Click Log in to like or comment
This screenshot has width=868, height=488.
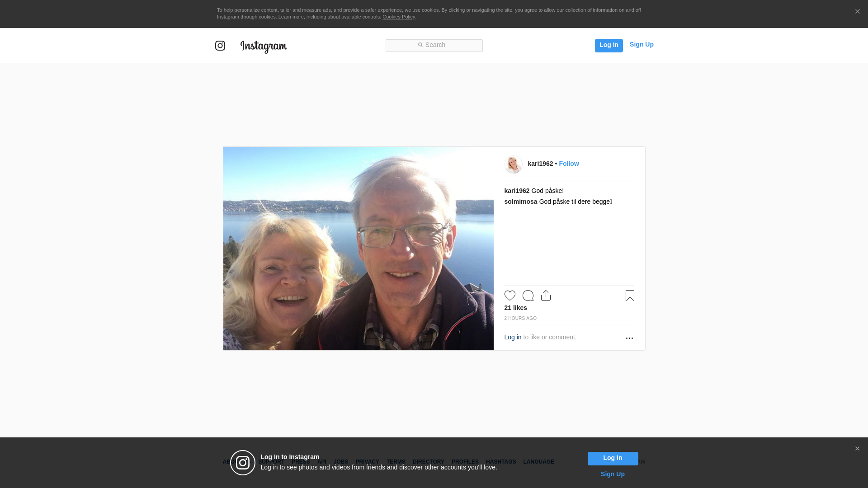tap(513, 337)
